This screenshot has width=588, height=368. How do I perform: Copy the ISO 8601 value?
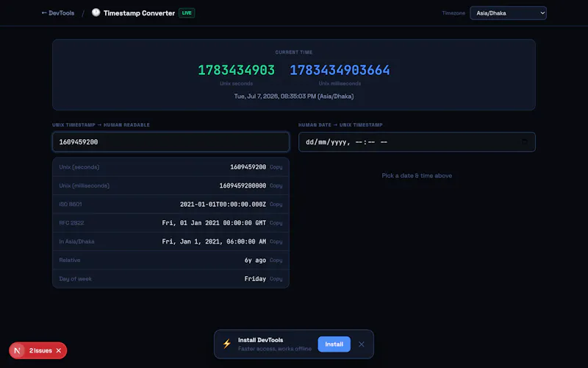pos(276,205)
